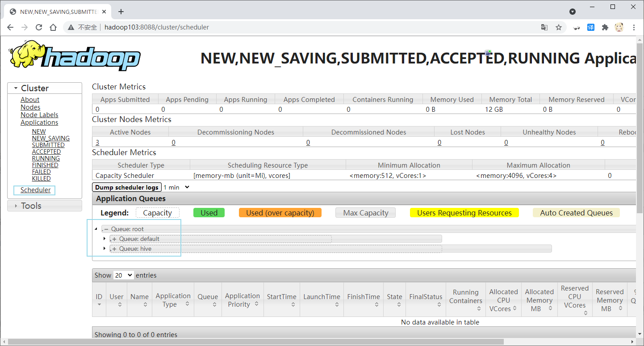644x346 pixels.
Task: Expand the Queue: default plus toggle
Action: click(x=114, y=239)
